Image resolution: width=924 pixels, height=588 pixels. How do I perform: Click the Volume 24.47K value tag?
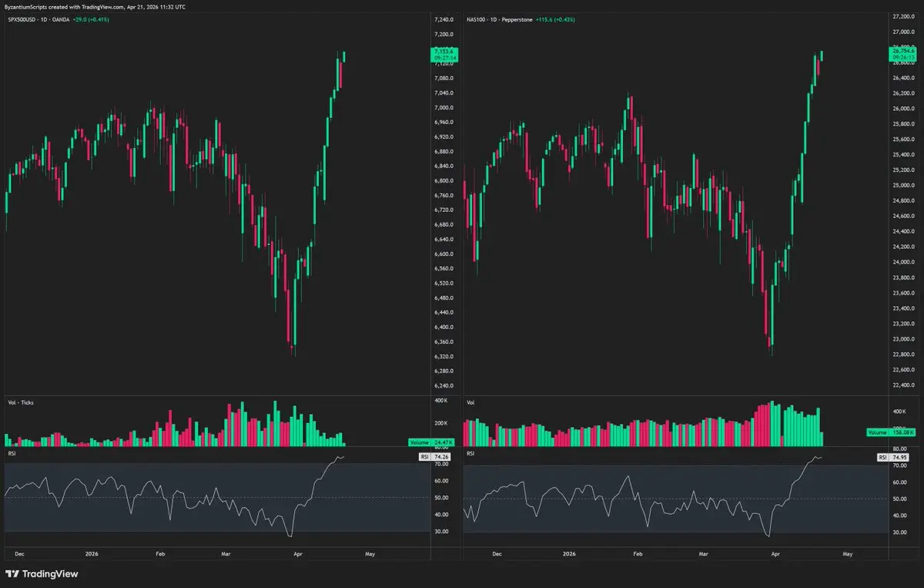tap(432, 442)
